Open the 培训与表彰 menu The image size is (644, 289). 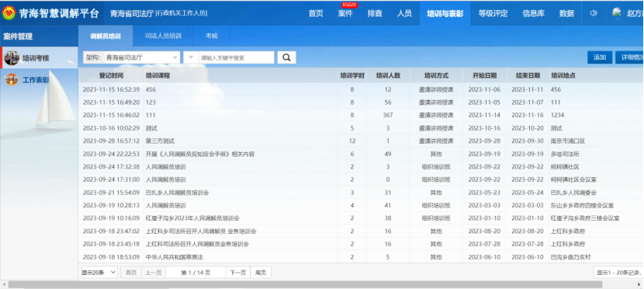(x=445, y=13)
